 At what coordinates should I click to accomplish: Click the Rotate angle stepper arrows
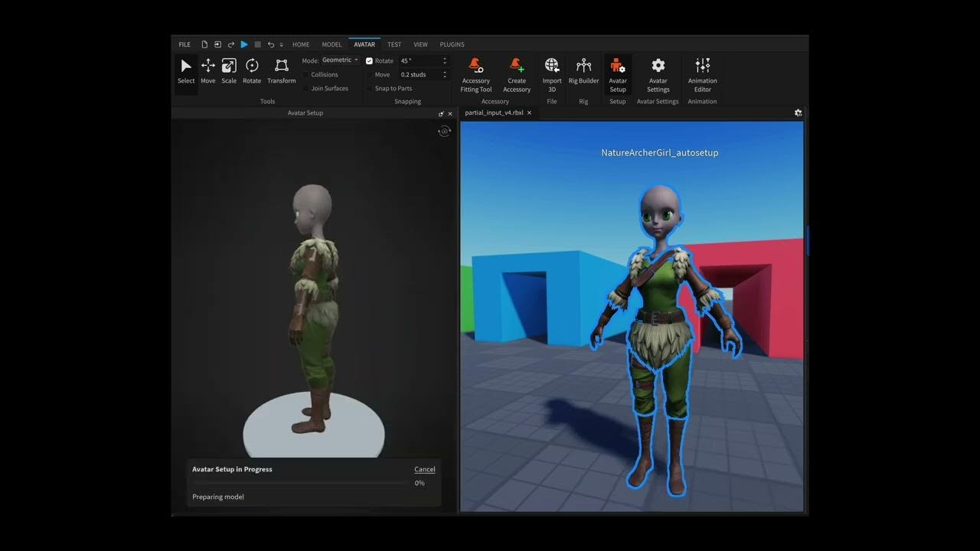(445, 60)
